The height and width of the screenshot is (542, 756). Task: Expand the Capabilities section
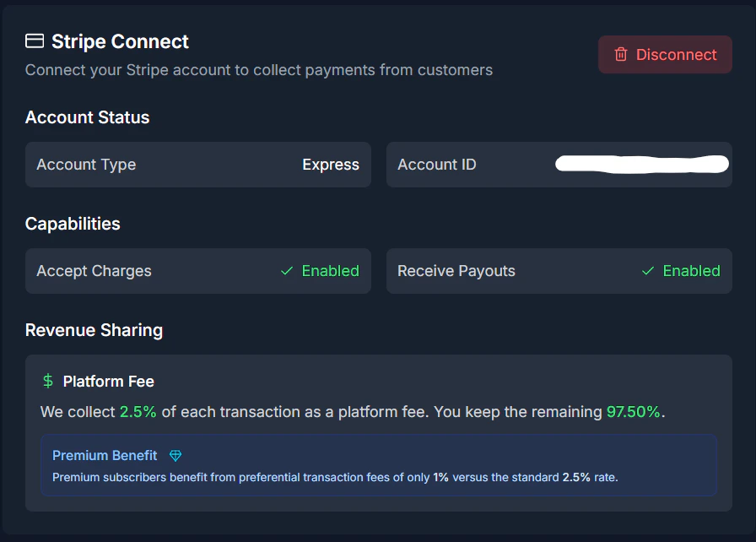click(73, 224)
